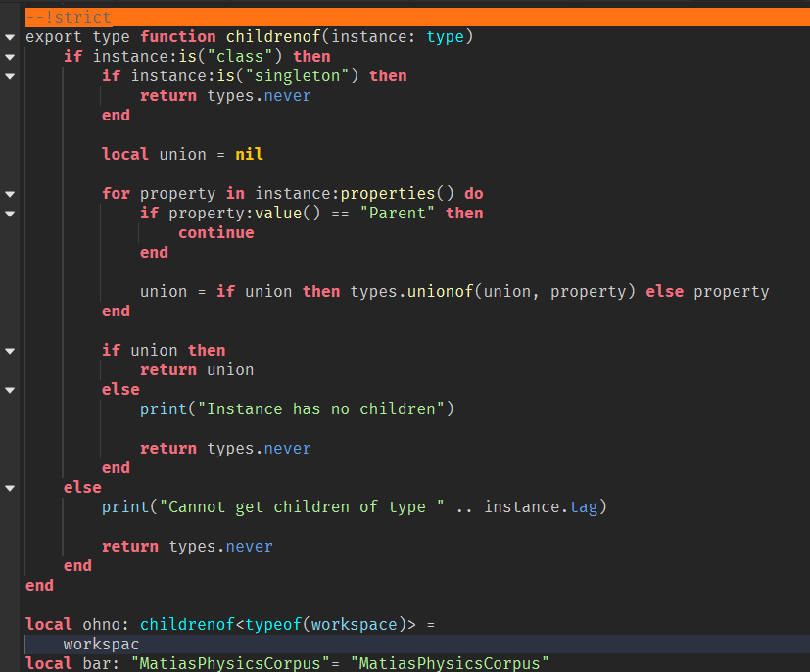Click the "Parent" string literal
Image resolution: width=810 pixels, height=672 pixels.
point(398,213)
